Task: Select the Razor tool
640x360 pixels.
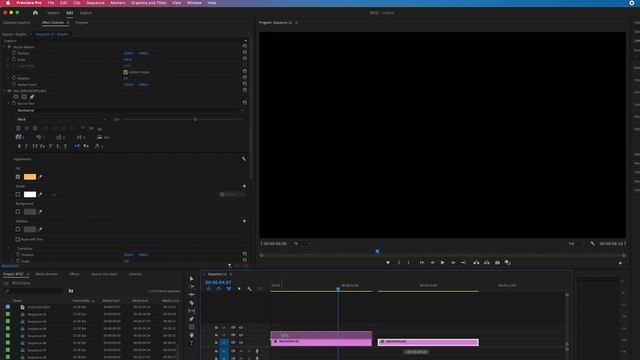Action: click(191, 303)
